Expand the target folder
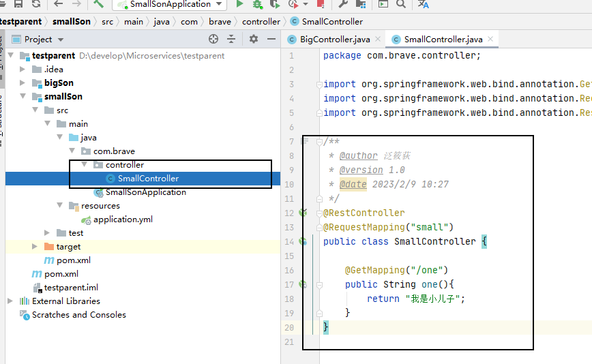 (x=35, y=247)
